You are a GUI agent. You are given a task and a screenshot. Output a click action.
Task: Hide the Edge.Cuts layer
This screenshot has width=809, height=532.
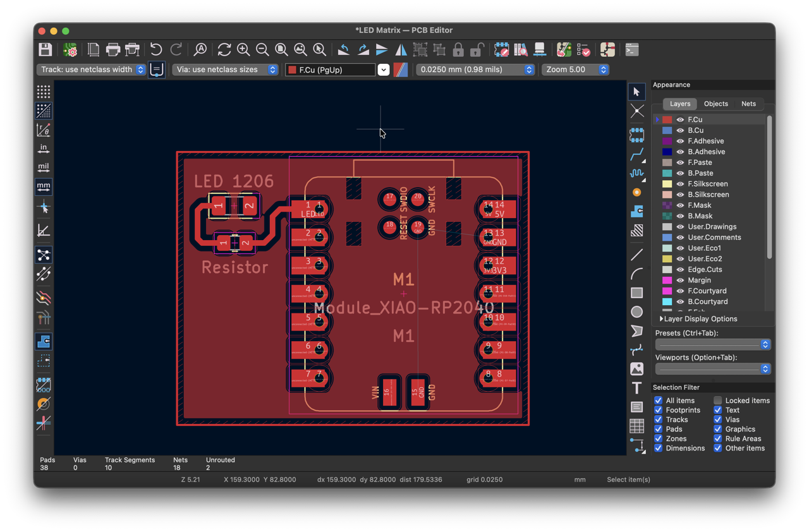pos(680,270)
